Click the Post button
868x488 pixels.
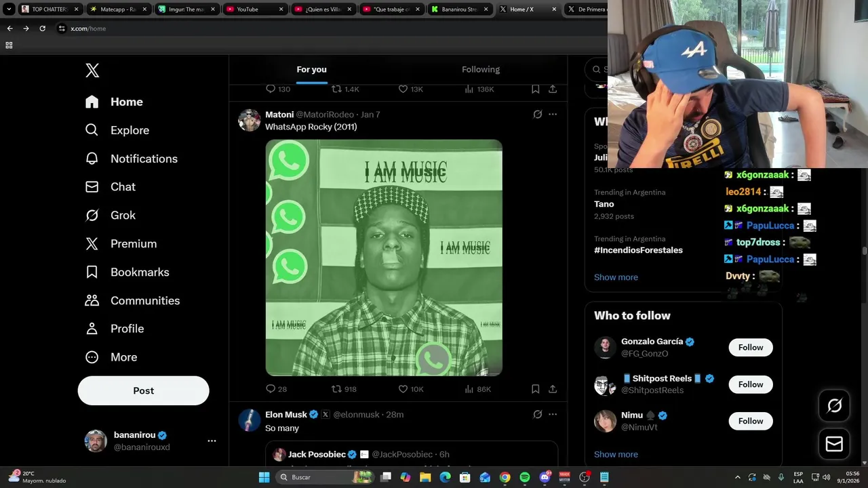pyautogui.click(x=144, y=391)
